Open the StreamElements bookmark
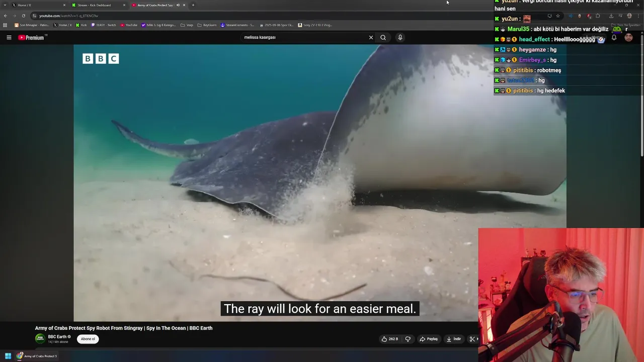Viewport: 644px width, 362px height. click(x=237, y=25)
